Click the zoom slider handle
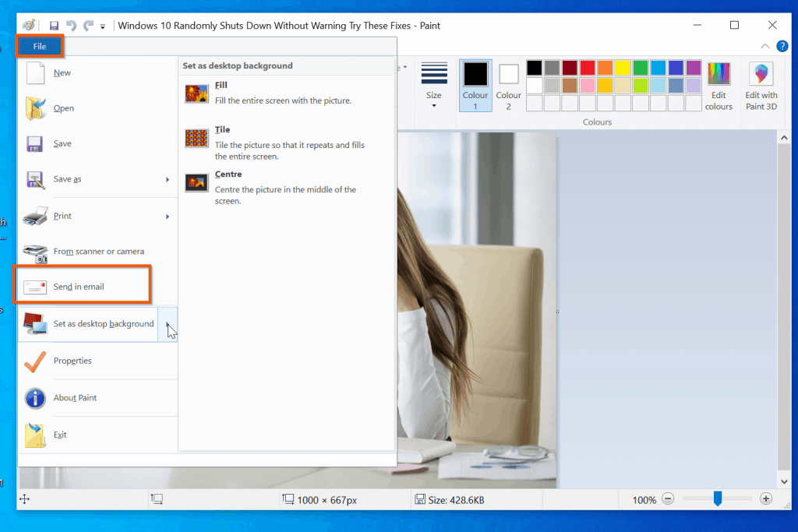The width and height of the screenshot is (798, 532). tap(718, 499)
